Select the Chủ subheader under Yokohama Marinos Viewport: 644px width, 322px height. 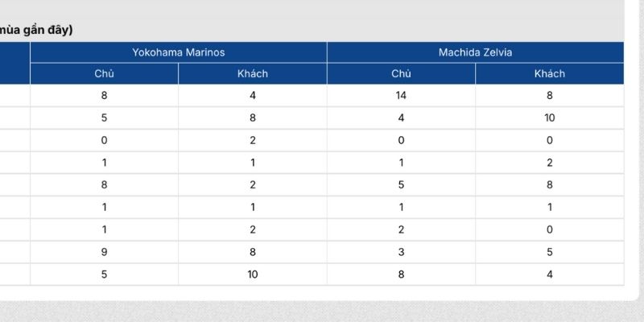tap(104, 73)
